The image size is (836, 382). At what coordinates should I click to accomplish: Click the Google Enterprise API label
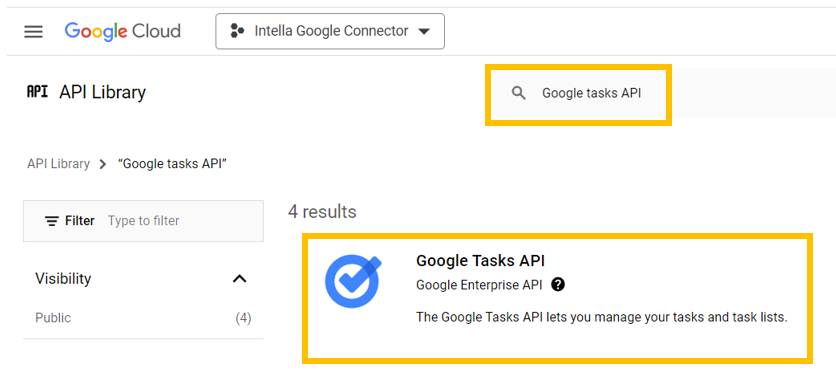pyautogui.click(x=479, y=285)
